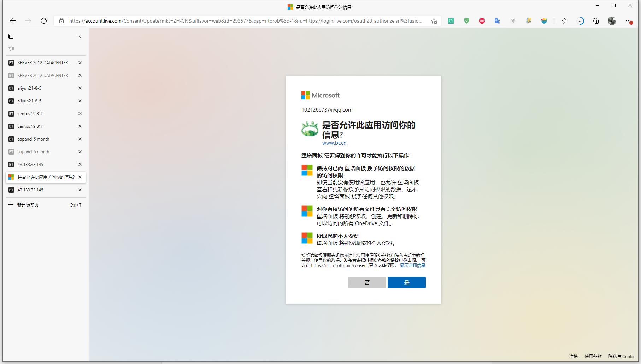Close the second aapanel 6 month tab
The image size is (641, 364).
pyautogui.click(x=80, y=151)
